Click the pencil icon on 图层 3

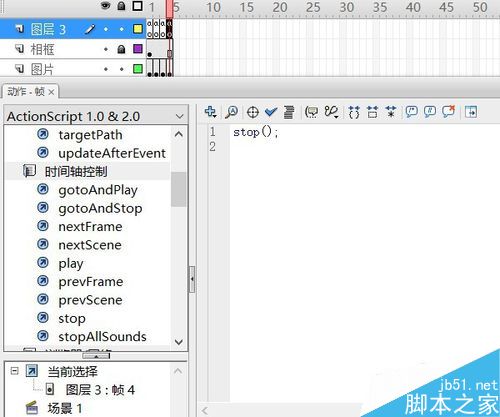(89, 29)
